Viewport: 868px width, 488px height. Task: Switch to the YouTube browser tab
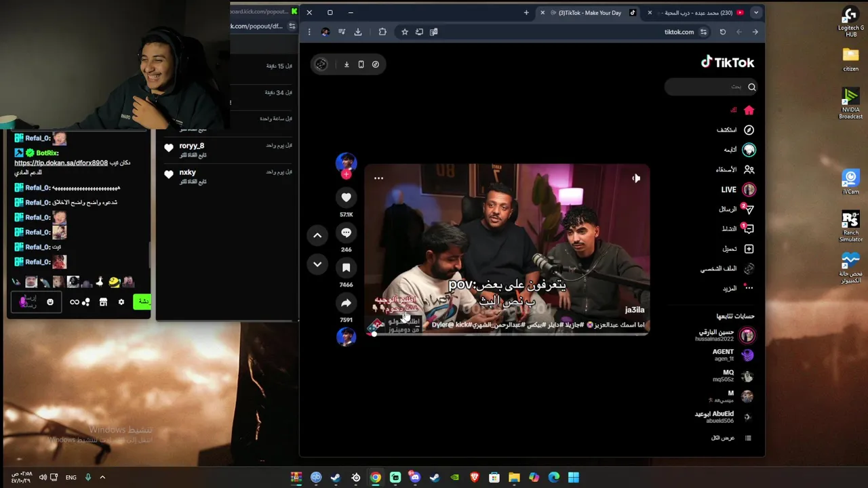pyautogui.click(x=695, y=12)
